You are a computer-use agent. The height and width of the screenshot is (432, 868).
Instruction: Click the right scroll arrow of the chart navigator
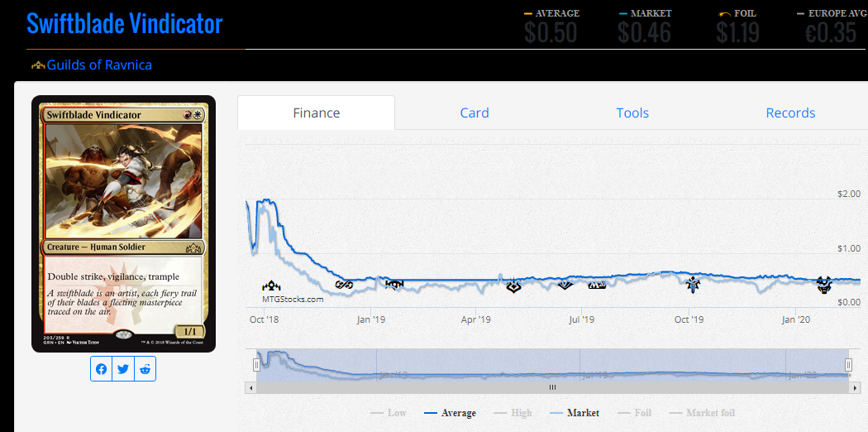coord(853,387)
